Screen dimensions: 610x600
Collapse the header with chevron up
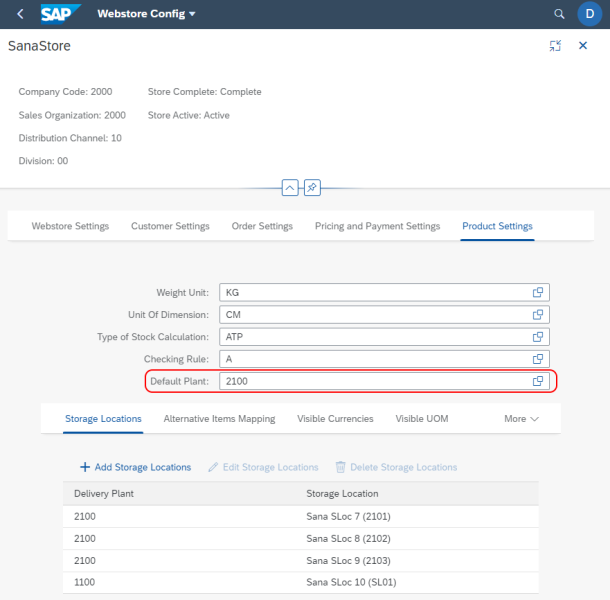point(290,188)
